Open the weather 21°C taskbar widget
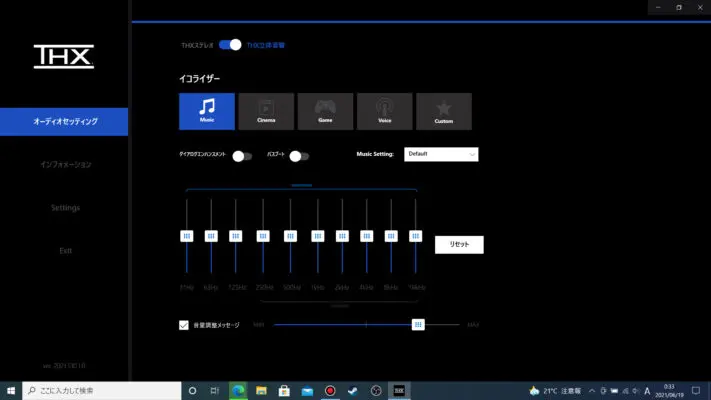 coord(555,390)
